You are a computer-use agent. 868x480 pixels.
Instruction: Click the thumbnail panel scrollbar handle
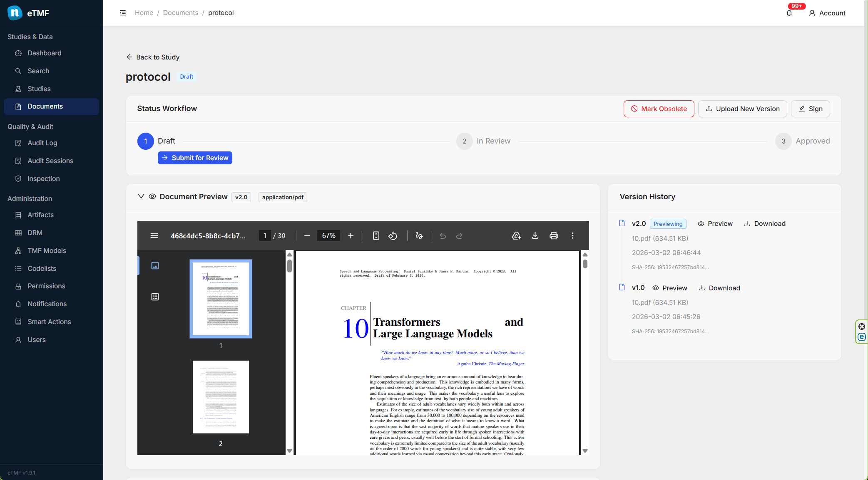(289, 266)
